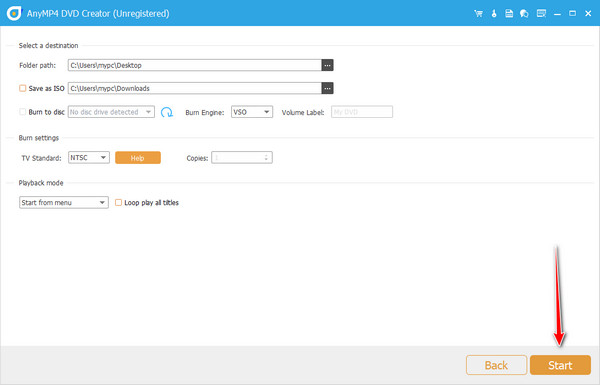The height and width of the screenshot is (385, 600).
Task: Expand the Burn Engine VSO dropdown
Action: pos(252,112)
